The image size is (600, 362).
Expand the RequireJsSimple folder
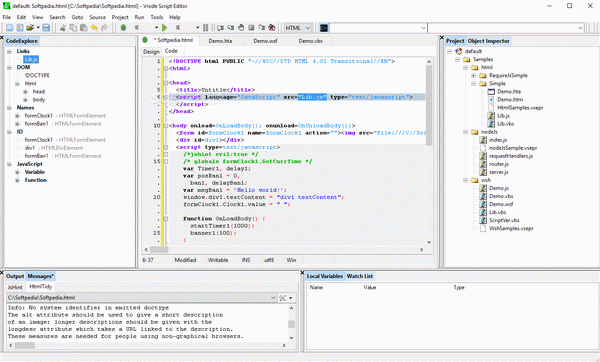click(x=474, y=75)
